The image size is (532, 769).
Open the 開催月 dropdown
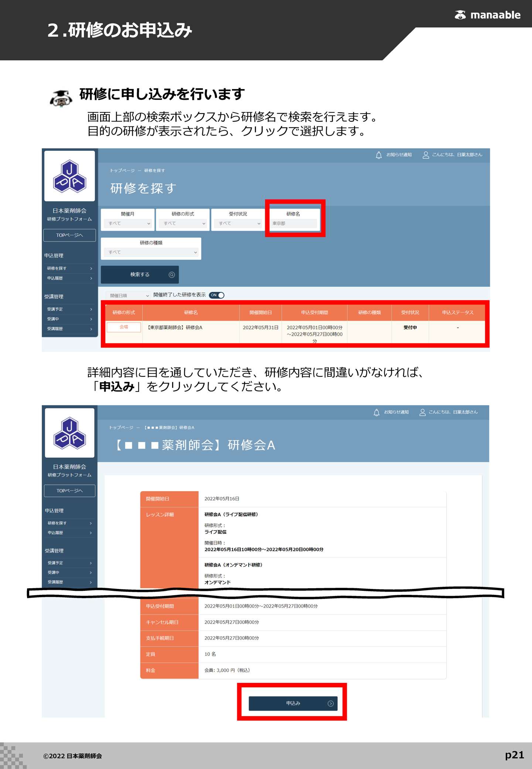[x=128, y=223]
